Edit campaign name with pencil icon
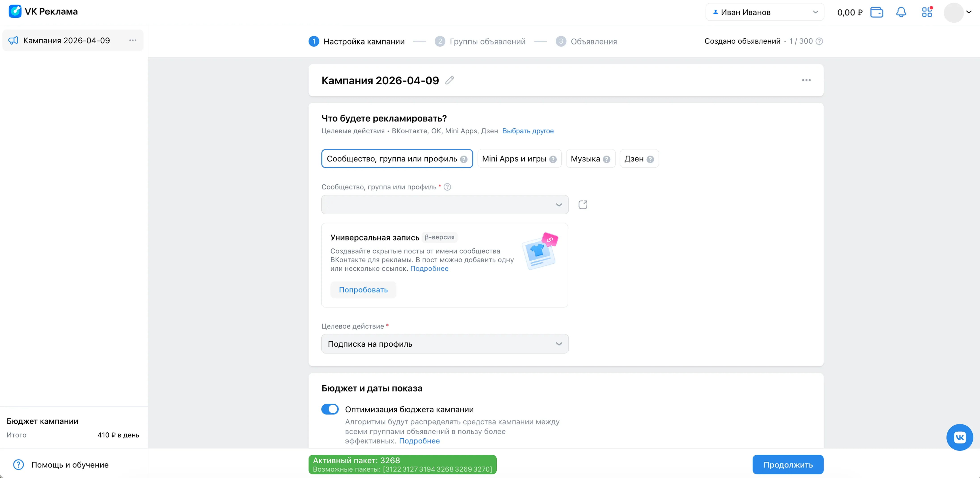 (x=450, y=80)
